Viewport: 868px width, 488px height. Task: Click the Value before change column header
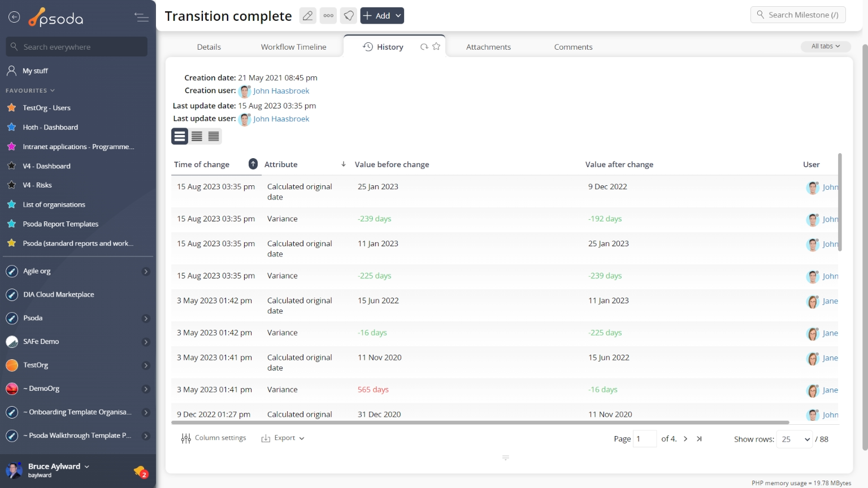pos(392,164)
